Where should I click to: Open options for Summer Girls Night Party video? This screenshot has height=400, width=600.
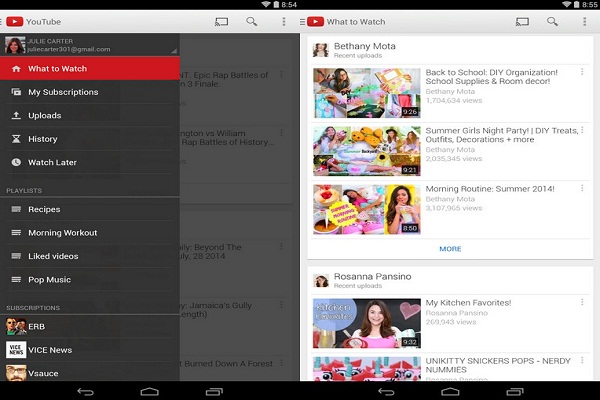tap(582, 130)
